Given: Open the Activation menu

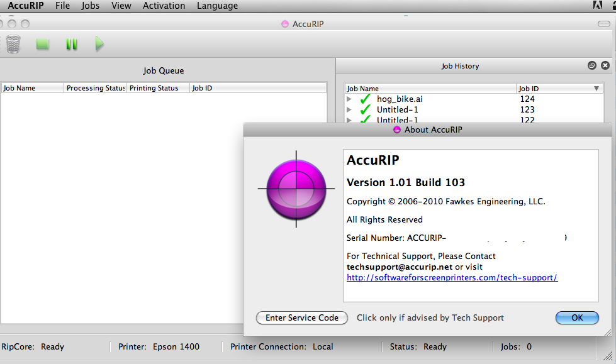Looking at the screenshot, I should pyautogui.click(x=164, y=6).
